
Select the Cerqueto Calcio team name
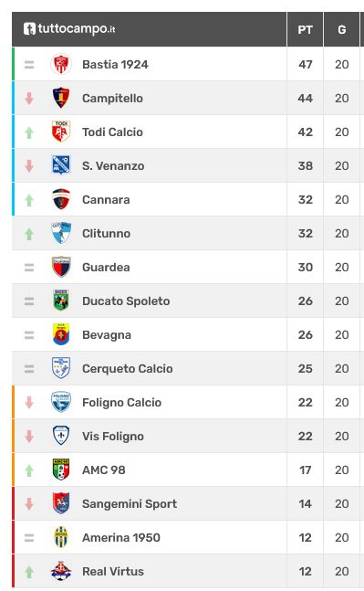point(127,368)
